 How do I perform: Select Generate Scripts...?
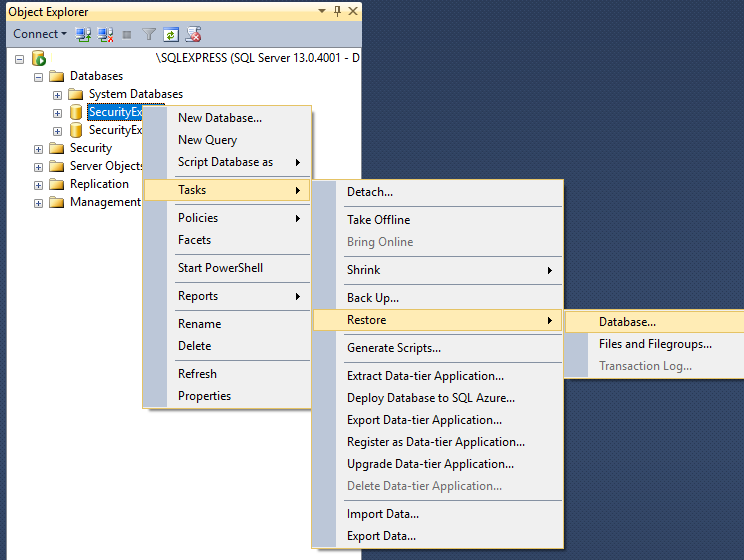(437, 348)
